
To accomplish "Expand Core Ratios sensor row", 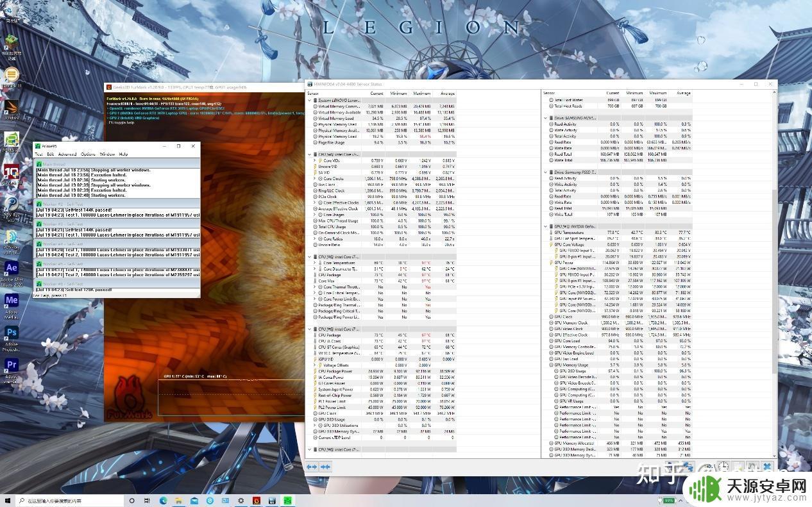I will tap(315, 238).
